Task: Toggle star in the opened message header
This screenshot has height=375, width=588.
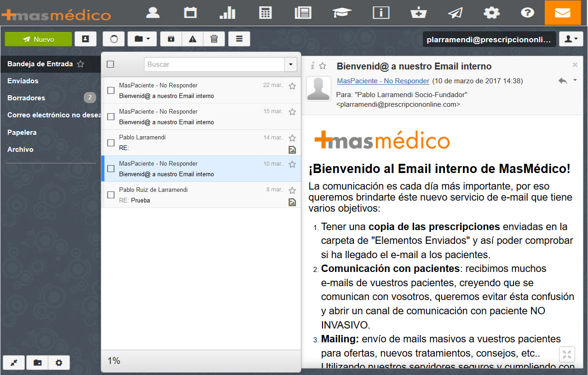Action: [323, 66]
